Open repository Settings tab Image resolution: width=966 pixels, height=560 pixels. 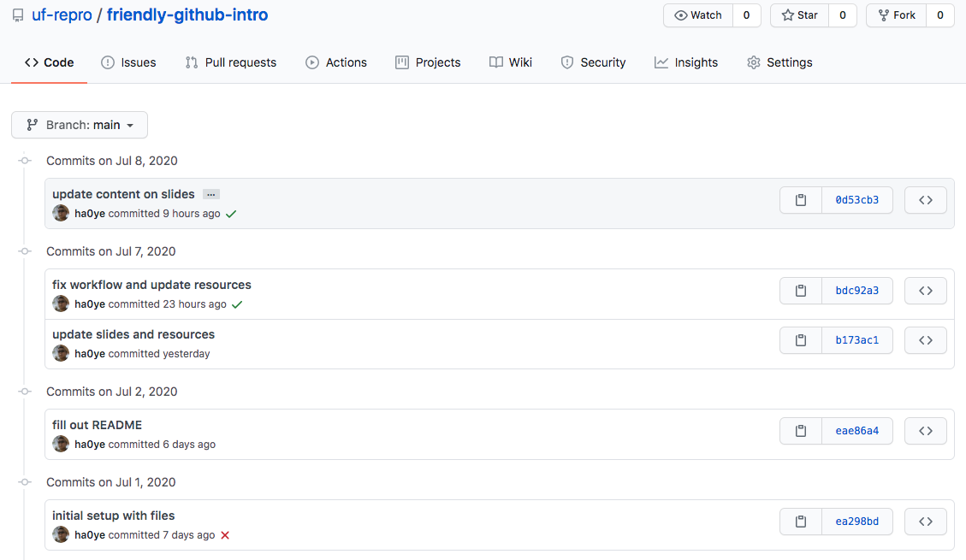(779, 62)
